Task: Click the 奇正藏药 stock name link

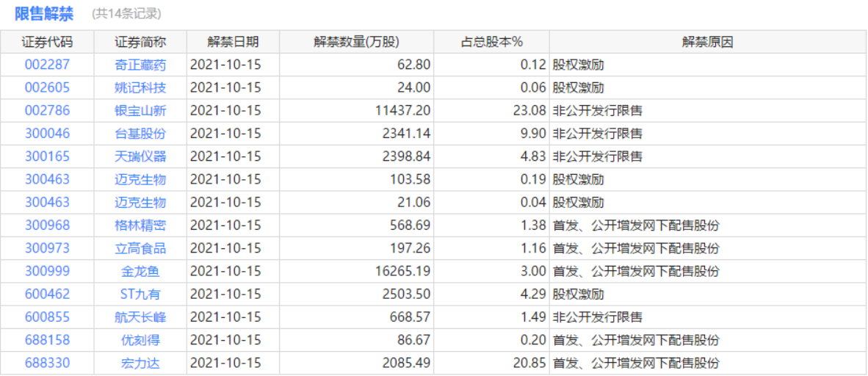Action: (140, 65)
